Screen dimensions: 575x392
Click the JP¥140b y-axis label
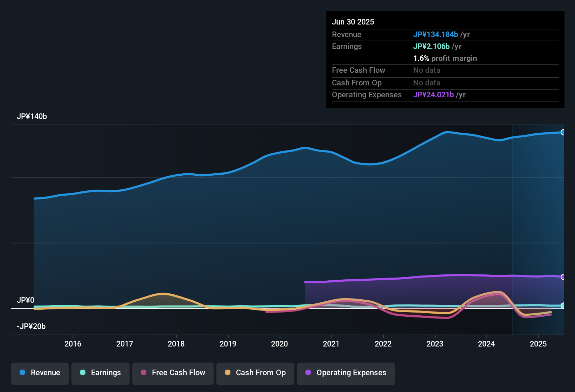(x=32, y=117)
